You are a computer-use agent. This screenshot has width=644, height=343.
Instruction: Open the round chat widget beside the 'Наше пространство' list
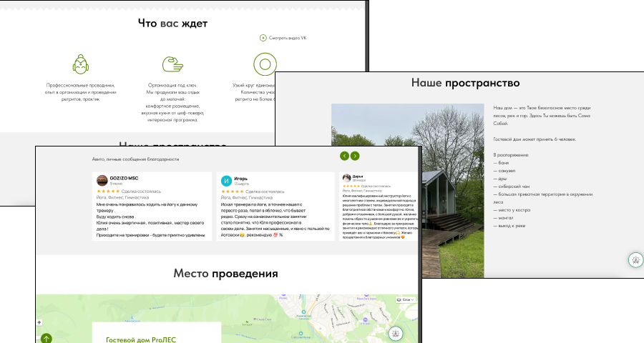(636, 259)
